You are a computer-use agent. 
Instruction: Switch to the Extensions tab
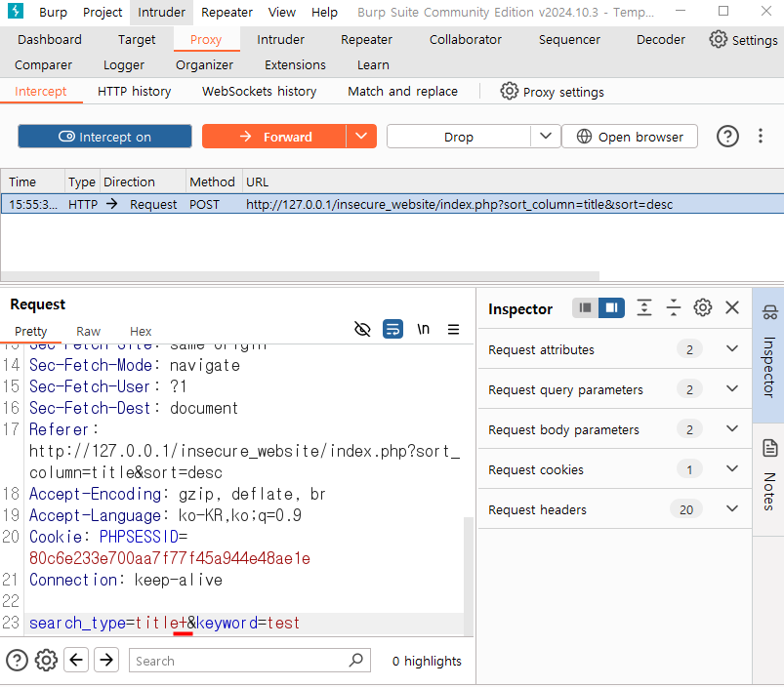coord(295,65)
